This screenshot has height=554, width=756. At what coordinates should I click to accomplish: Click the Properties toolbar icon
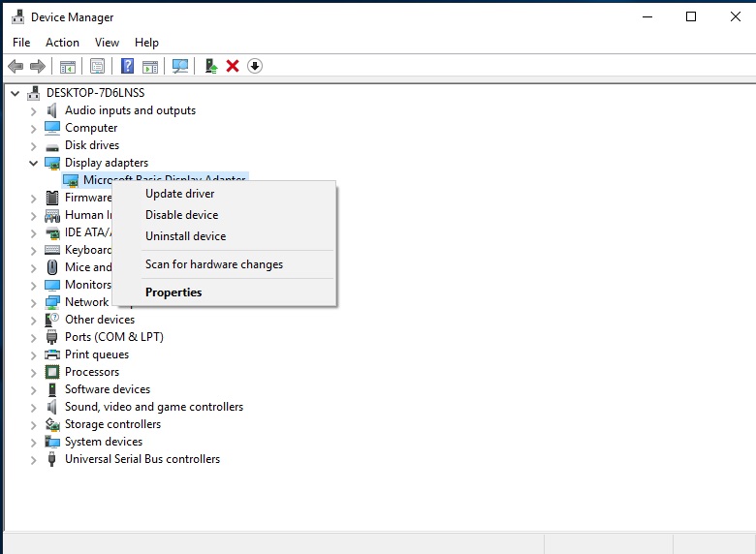coord(97,66)
